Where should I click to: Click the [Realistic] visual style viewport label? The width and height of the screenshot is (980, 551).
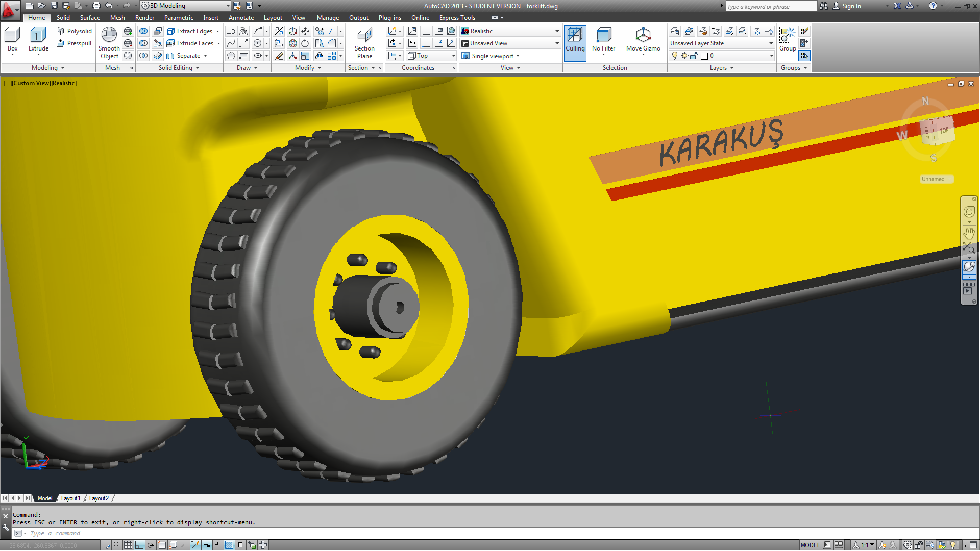[64, 83]
